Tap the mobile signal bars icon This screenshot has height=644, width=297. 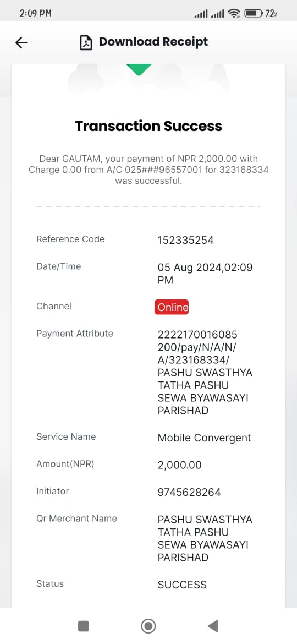(210, 14)
